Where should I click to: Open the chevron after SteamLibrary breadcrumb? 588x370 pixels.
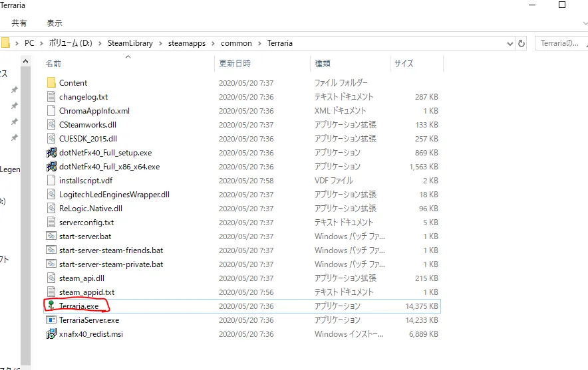click(x=160, y=43)
